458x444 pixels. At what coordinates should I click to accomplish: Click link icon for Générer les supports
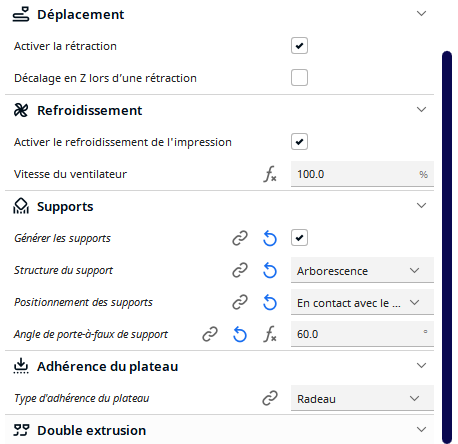[x=240, y=238]
